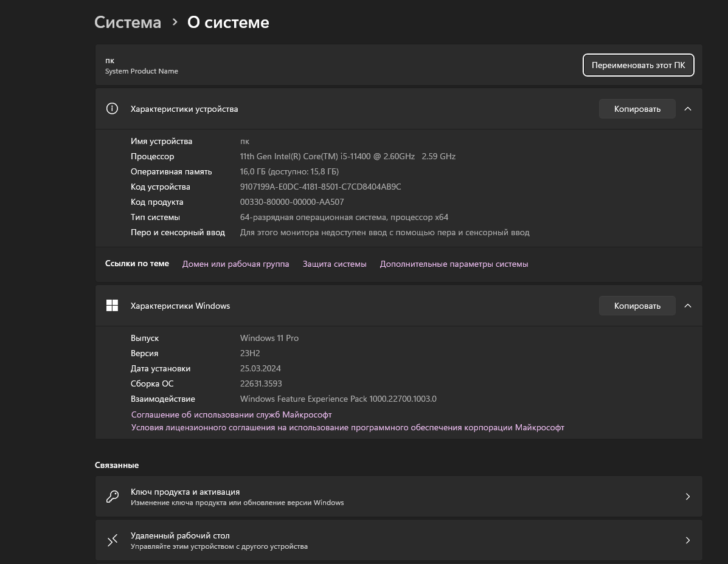The image size is (728, 564).
Task: Collapse the Характеристики Windows section with its chevron
Action: (688, 306)
